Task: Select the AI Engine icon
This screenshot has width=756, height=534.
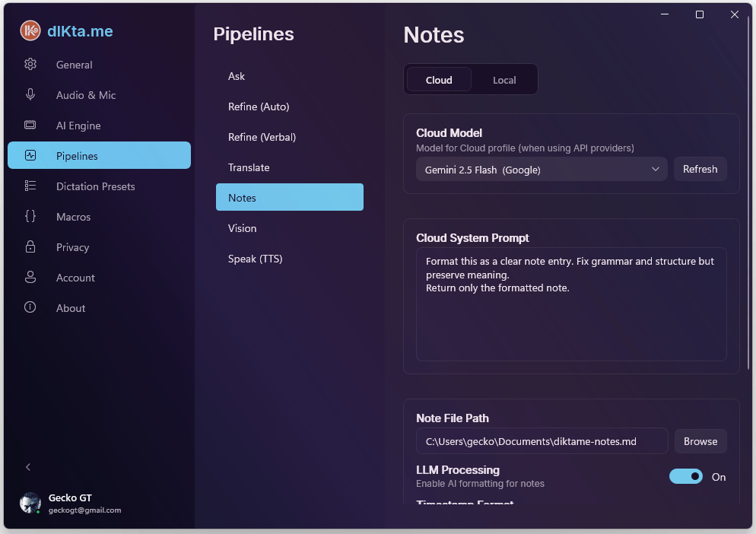Action: 30,126
